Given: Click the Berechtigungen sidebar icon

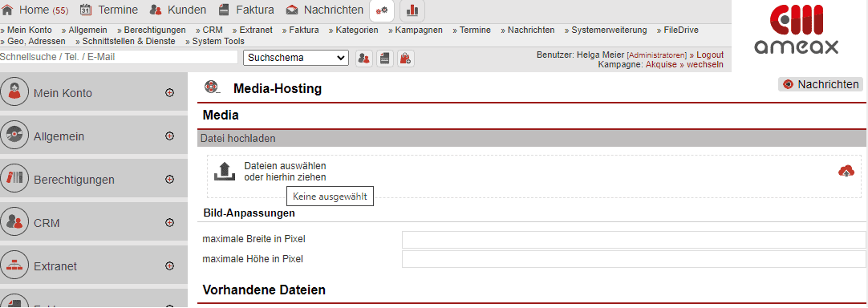Looking at the screenshot, I should tap(14, 179).
